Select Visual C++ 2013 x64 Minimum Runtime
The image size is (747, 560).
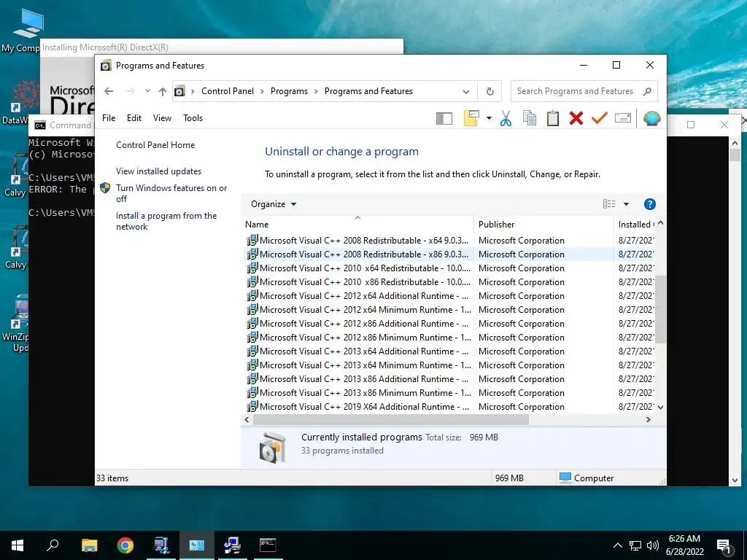449,365
